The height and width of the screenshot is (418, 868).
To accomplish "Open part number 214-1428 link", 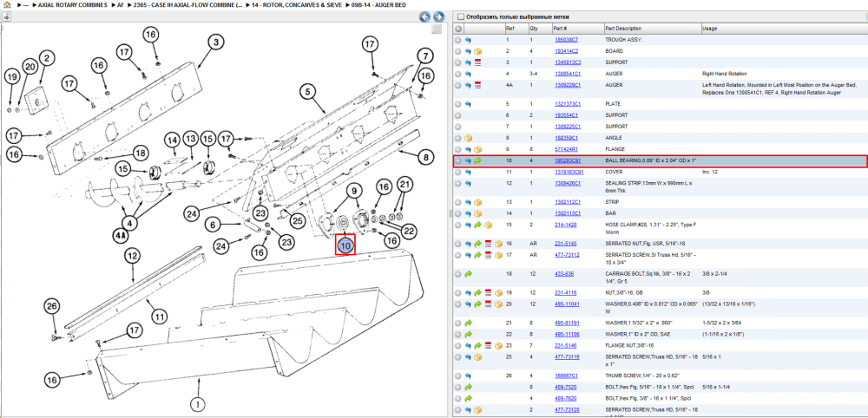I will 566,225.
